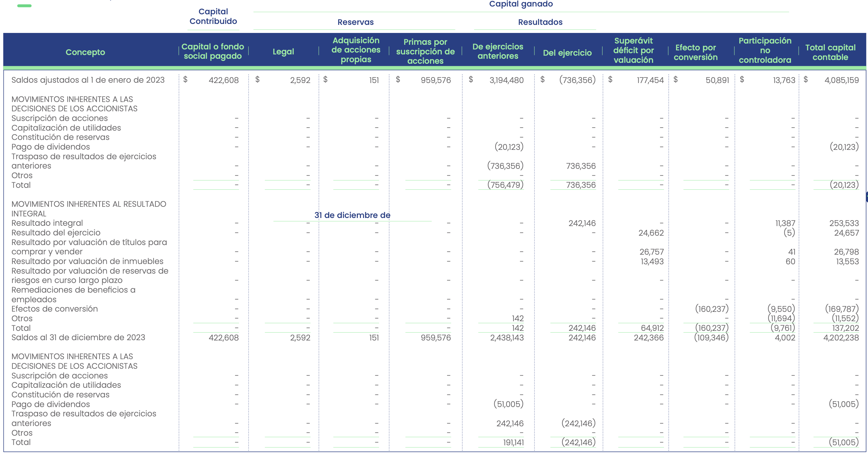Click the Superávit déficit por valuación header
Image resolution: width=868 pixels, height=454 pixels.
[633, 50]
